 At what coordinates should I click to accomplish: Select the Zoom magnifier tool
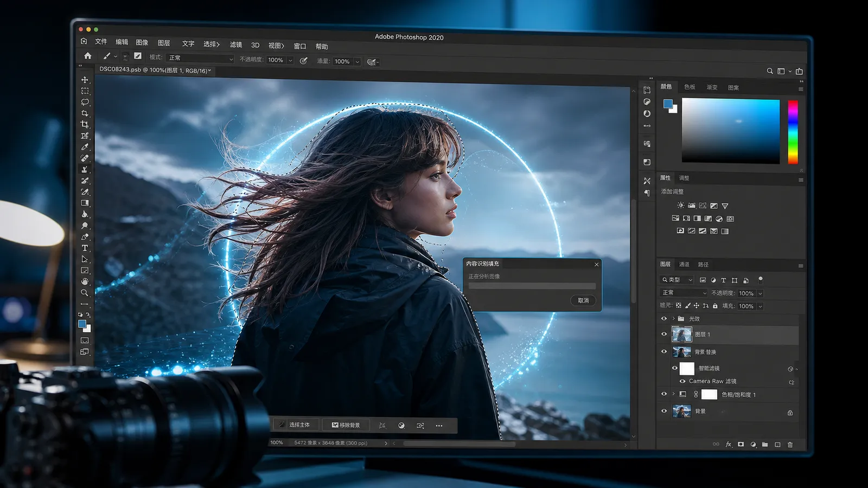tap(85, 293)
